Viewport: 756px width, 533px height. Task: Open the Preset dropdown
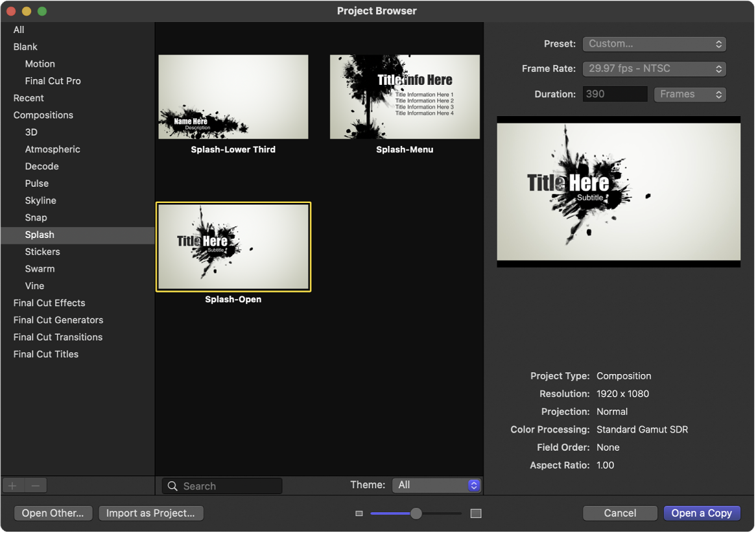click(x=654, y=44)
